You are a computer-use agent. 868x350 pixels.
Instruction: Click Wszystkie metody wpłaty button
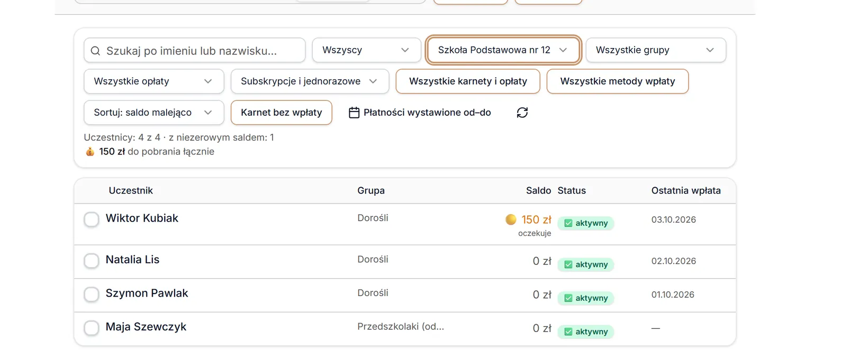pyautogui.click(x=618, y=81)
